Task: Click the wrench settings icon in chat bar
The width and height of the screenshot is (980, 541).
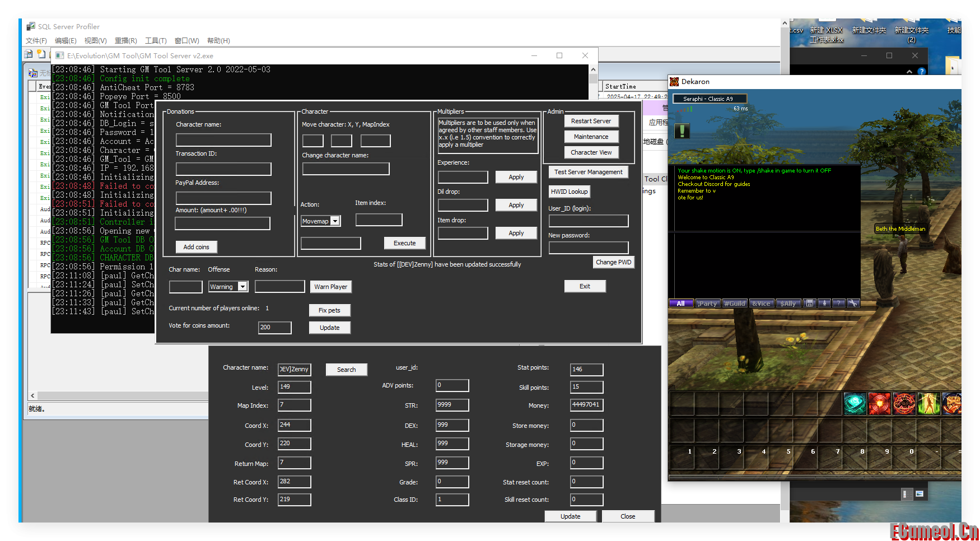Action: click(853, 303)
